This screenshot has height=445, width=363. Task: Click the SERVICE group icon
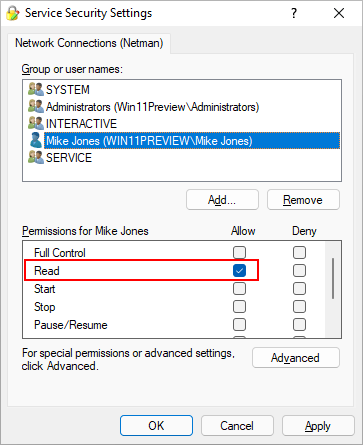tap(36, 157)
